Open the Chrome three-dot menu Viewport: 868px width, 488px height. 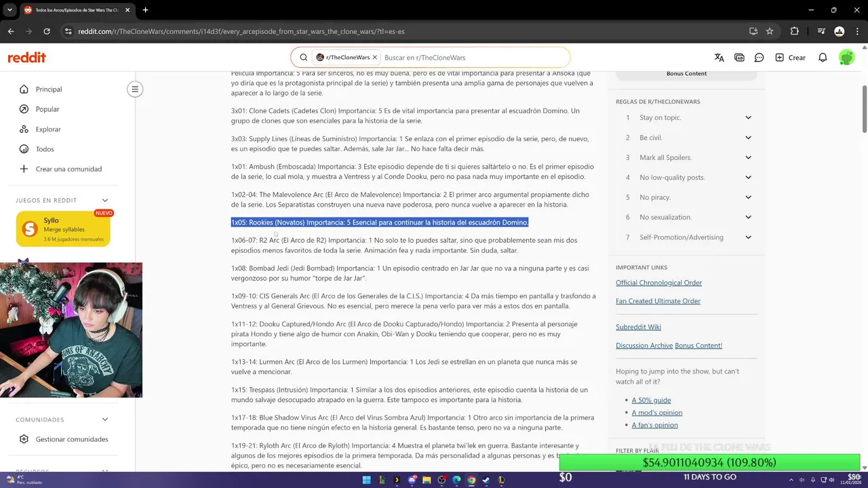[857, 31]
